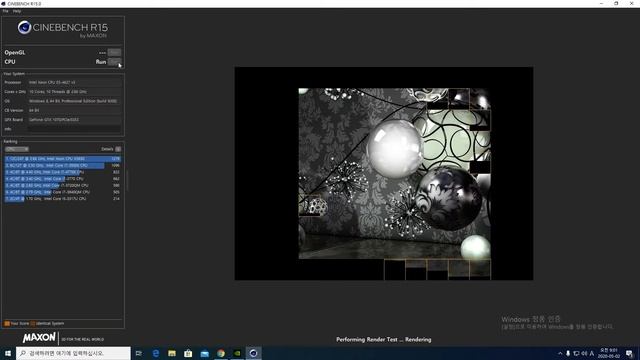This screenshot has width=640, height=360.
Task: Open the Mail app from the taskbar
Action: (x=204, y=353)
